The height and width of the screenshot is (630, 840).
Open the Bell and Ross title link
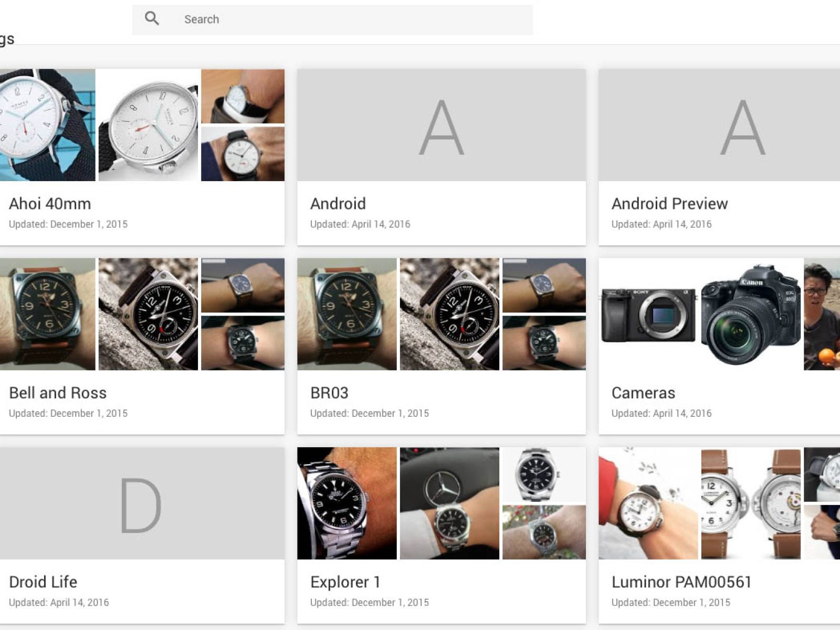point(58,393)
